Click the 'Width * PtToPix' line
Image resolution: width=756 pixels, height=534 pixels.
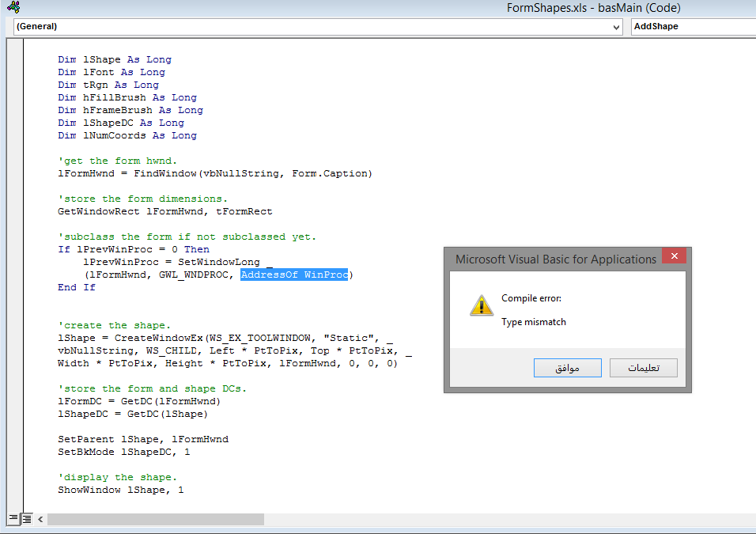(x=228, y=363)
